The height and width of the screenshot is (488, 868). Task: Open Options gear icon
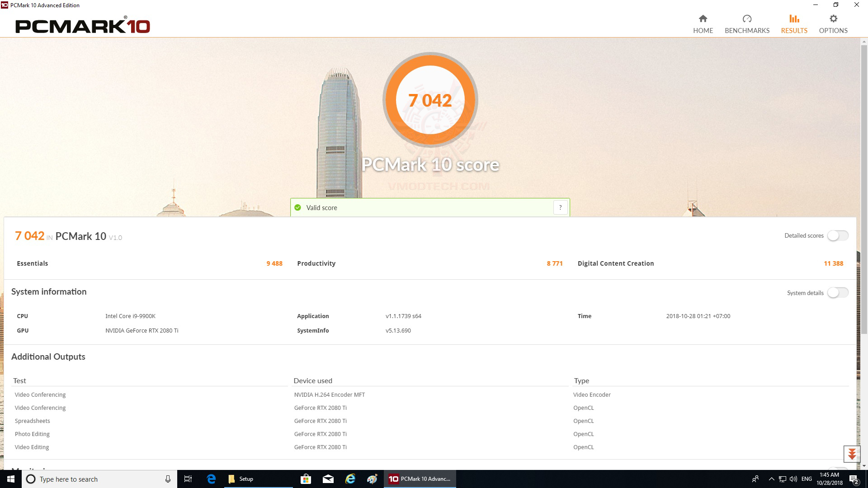[833, 19]
